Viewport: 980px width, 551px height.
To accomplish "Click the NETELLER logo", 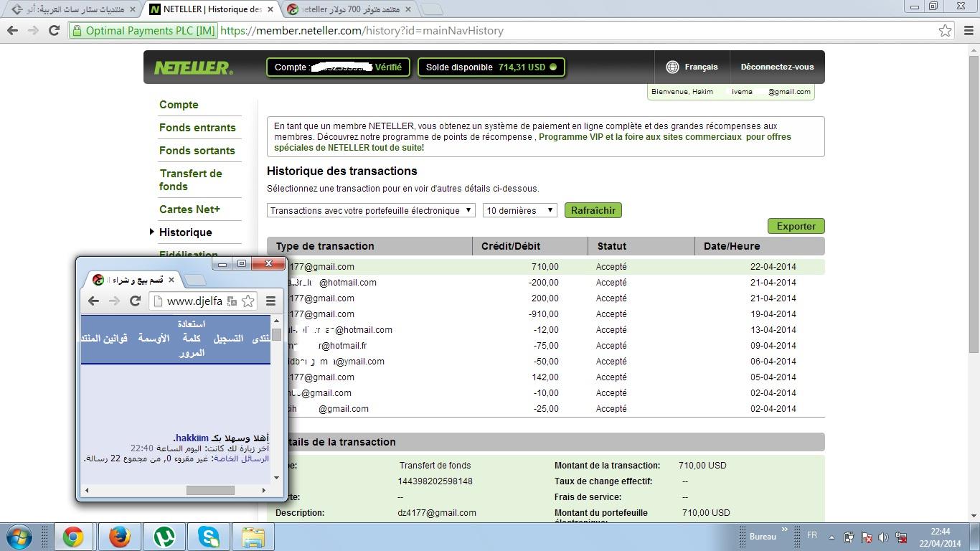I will (194, 67).
